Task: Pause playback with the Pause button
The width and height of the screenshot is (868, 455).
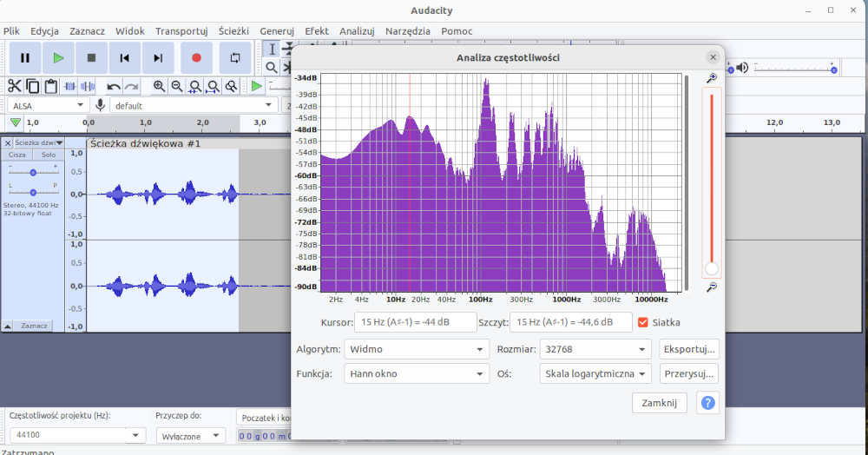Action: (x=25, y=57)
